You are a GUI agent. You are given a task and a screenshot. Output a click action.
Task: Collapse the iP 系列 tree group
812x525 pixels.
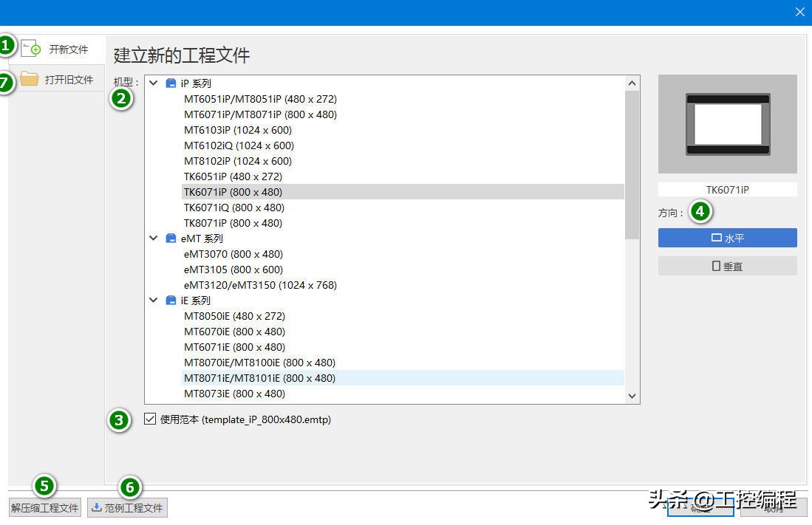(153, 83)
